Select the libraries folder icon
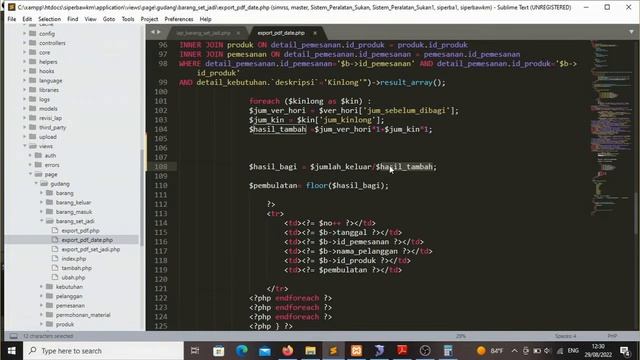This screenshot has width=640, height=360. [x=33, y=90]
